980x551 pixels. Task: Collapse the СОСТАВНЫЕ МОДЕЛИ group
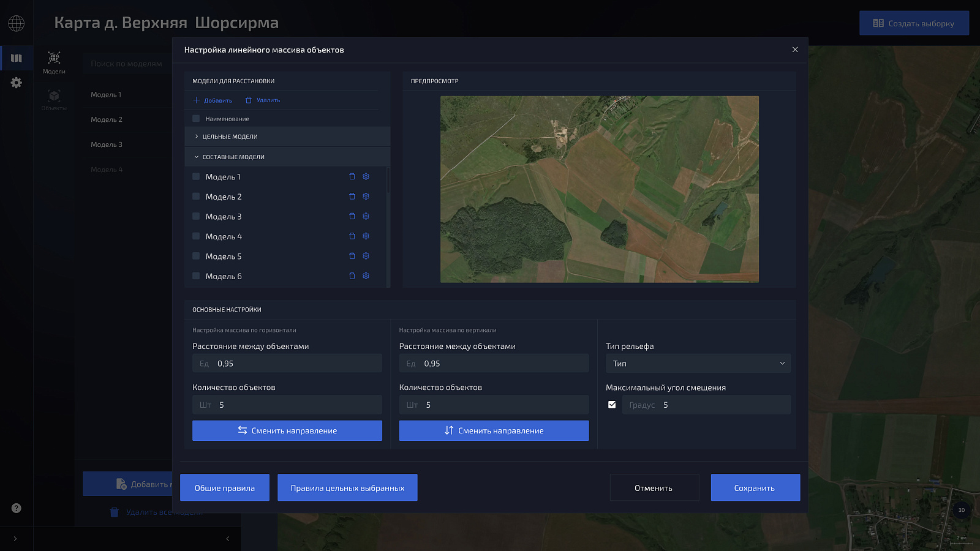point(287,157)
